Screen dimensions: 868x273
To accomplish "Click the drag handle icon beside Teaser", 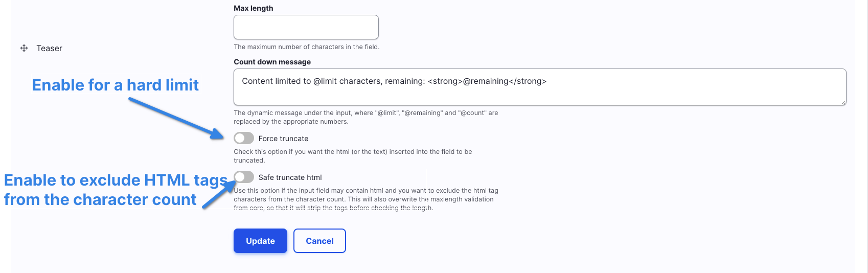I will 24,48.
